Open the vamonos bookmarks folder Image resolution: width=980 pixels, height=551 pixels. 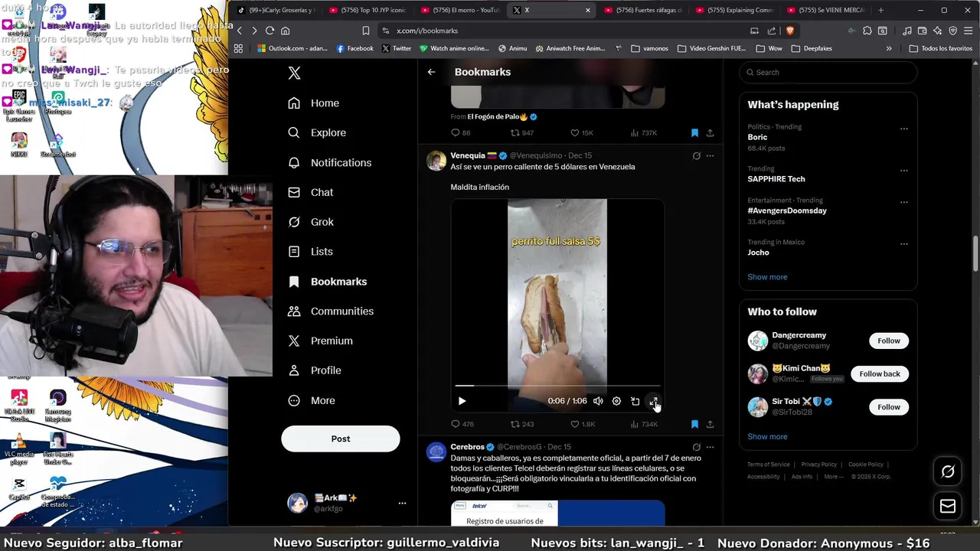click(x=649, y=48)
